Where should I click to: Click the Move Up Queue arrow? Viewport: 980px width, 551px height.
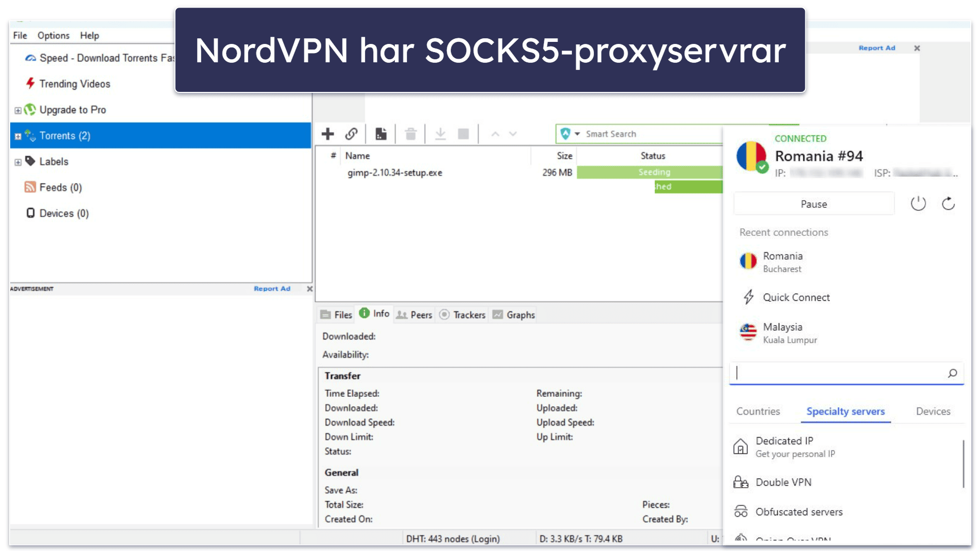(x=495, y=134)
